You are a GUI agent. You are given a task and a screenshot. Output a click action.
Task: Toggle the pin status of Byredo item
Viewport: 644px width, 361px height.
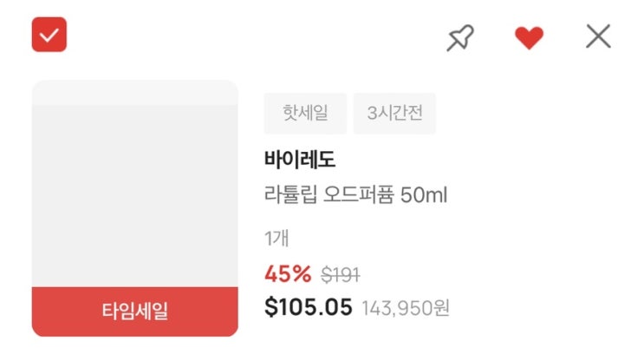click(460, 37)
